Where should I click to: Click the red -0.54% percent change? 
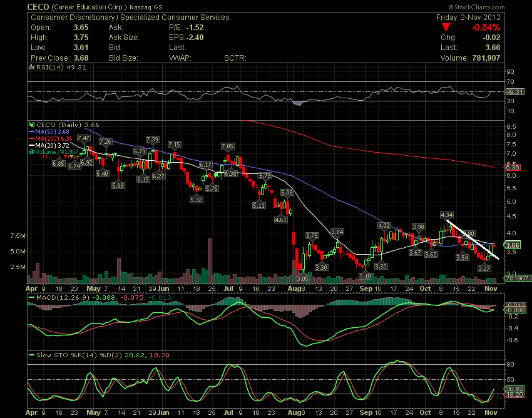tap(486, 28)
